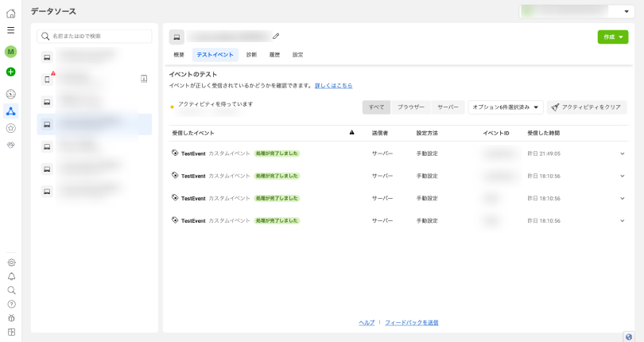Select the mobile app data source with red alert
644x342 pixels.
pos(47,80)
